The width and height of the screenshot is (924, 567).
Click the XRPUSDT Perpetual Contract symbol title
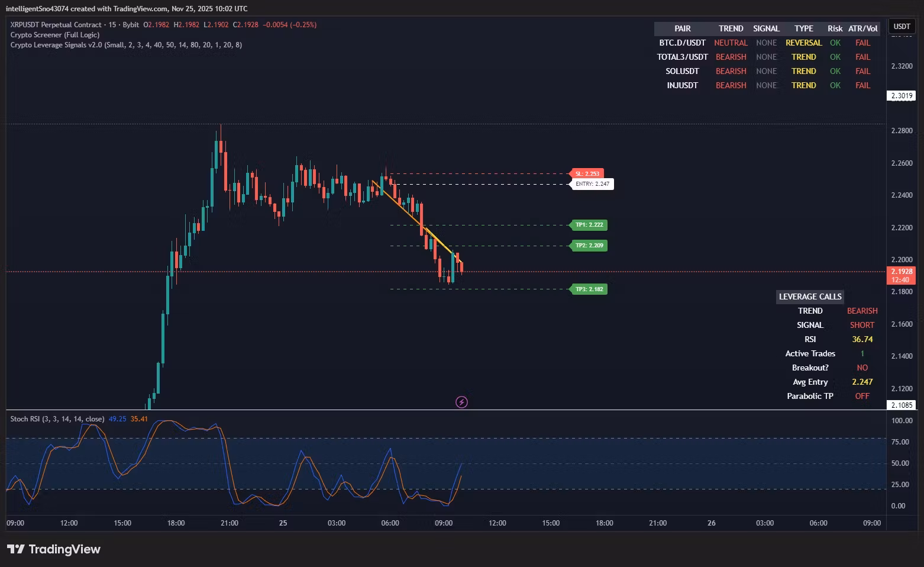[x=56, y=25]
